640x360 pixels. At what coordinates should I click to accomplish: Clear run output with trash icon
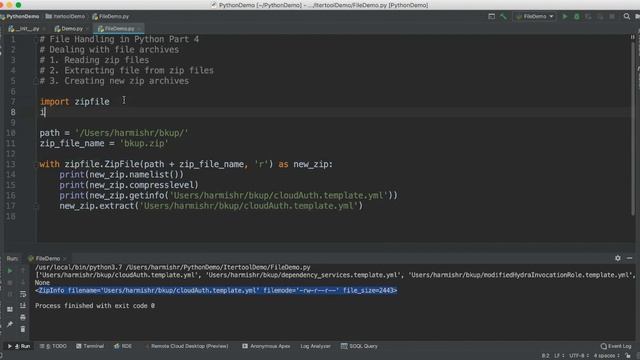[23, 329]
